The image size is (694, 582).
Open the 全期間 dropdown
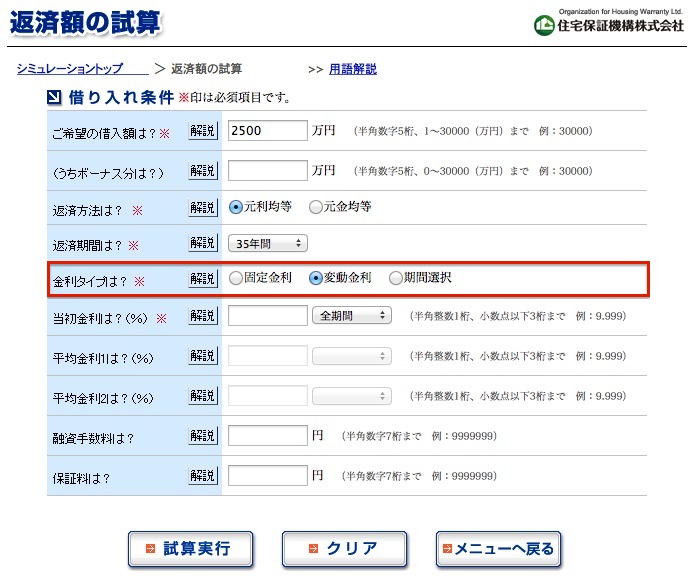[x=352, y=316]
